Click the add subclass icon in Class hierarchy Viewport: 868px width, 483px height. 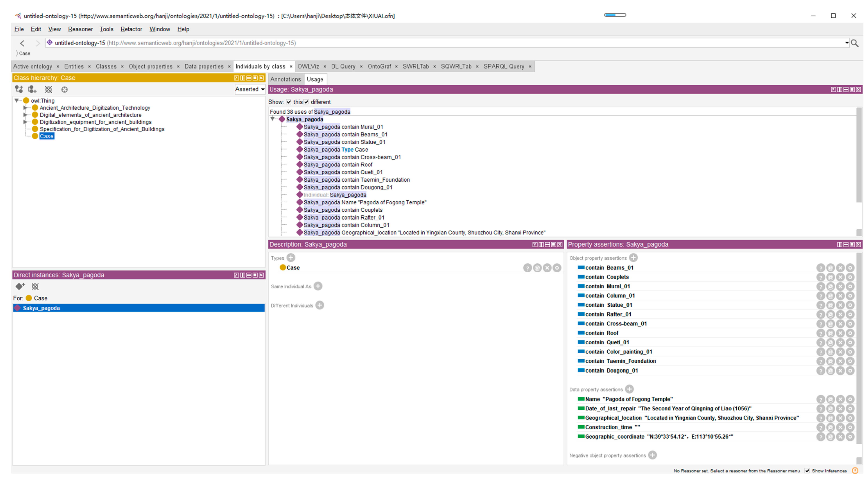(19, 89)
